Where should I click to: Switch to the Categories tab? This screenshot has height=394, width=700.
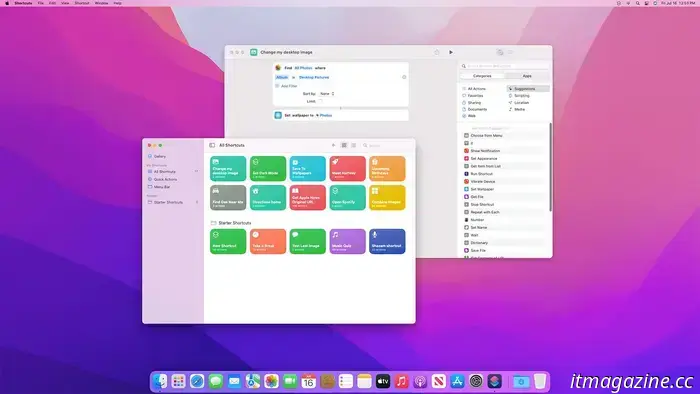pyautogui.click(x=482, y=76)
